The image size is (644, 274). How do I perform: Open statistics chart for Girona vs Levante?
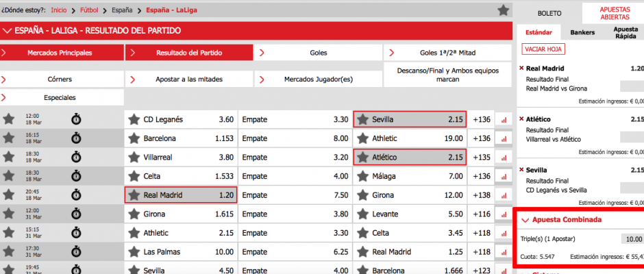click(x=504, y=214)
